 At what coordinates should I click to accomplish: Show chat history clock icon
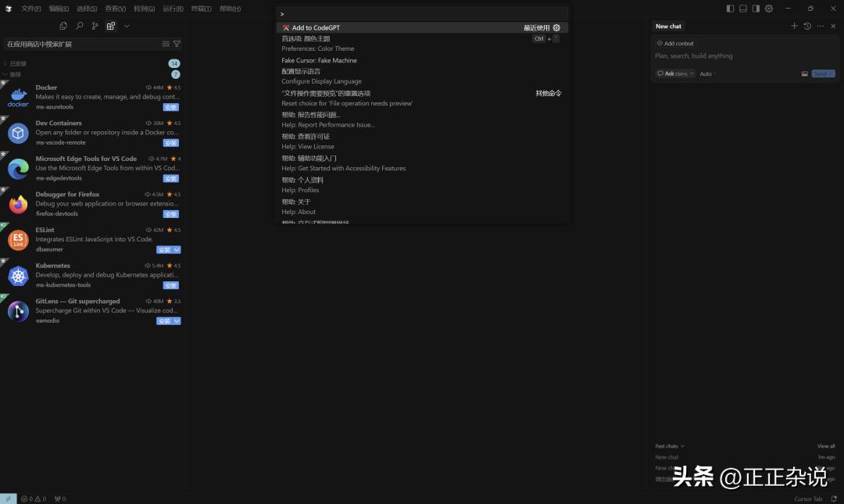[807, 26]
